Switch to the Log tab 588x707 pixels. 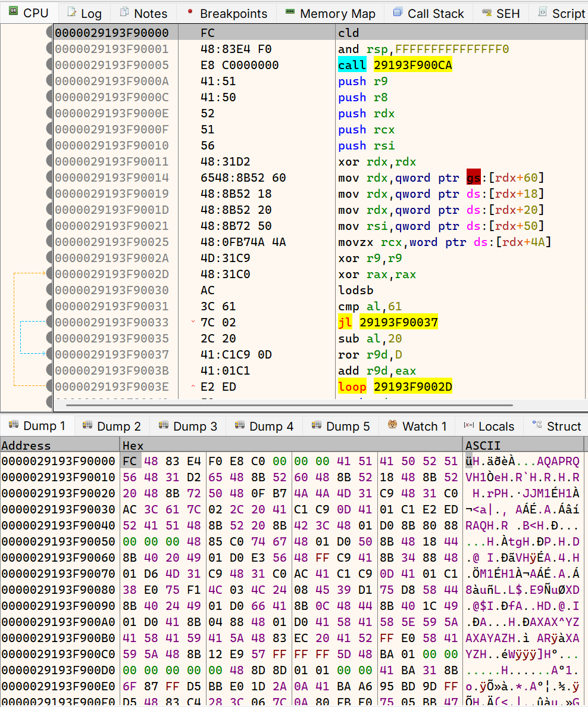tap(85, 13)
